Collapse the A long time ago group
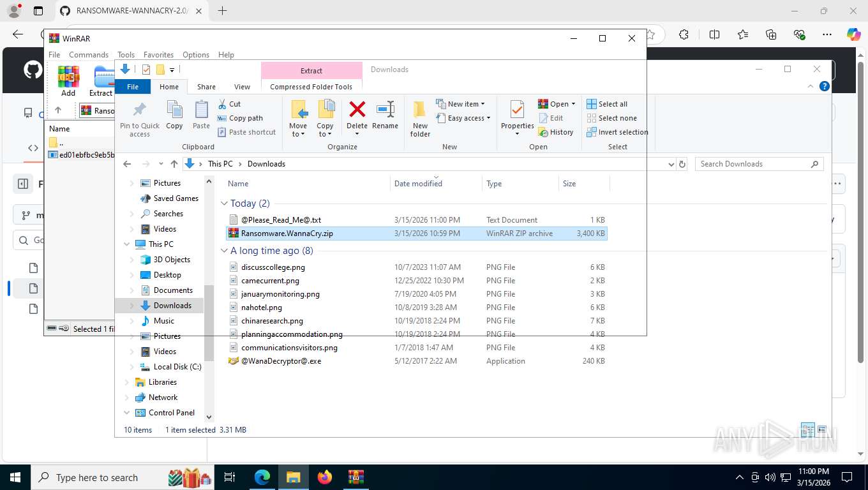Viewport: 868px width, 490px height. click(224, 251)
